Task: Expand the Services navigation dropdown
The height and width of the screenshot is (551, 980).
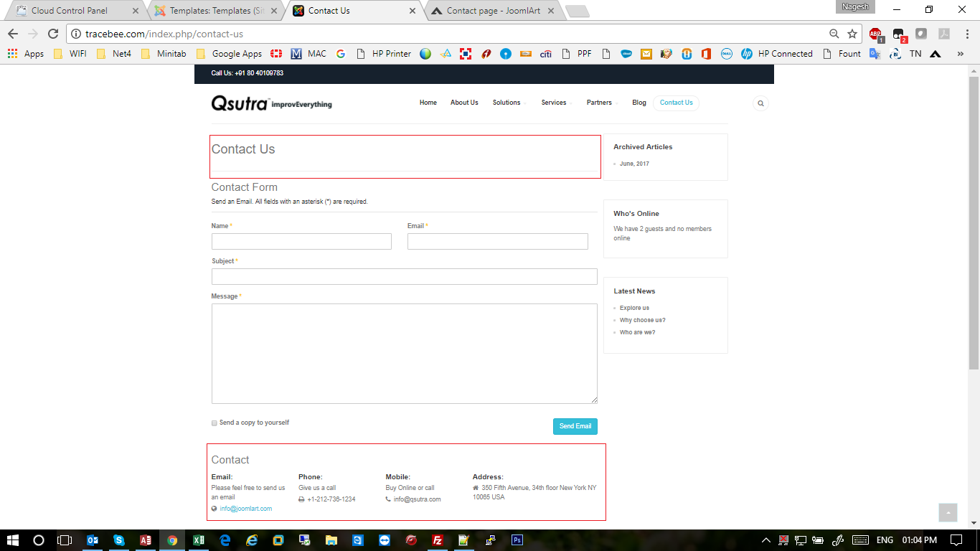Action: [556, 103]
